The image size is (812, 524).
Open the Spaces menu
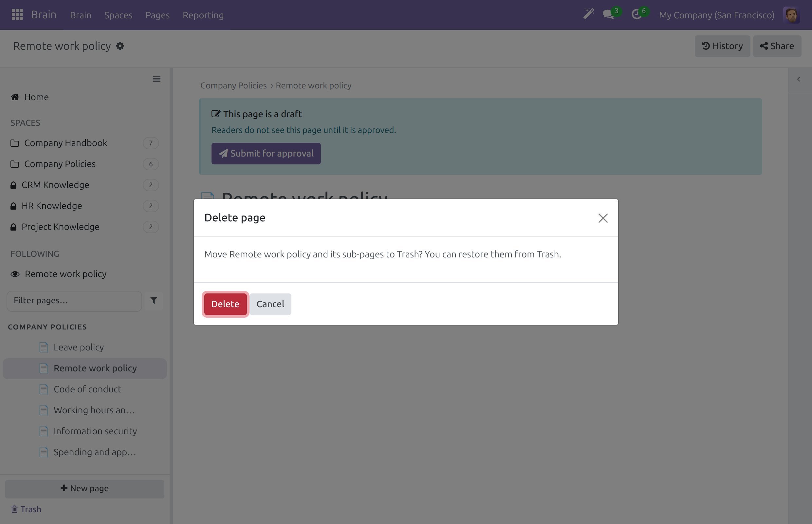coord(119,15)
